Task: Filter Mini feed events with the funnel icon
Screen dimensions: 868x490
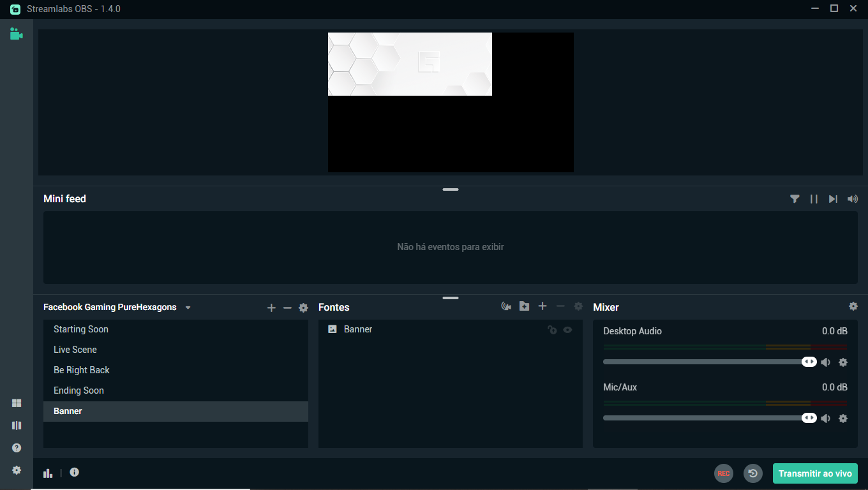Action: point(795,198)
